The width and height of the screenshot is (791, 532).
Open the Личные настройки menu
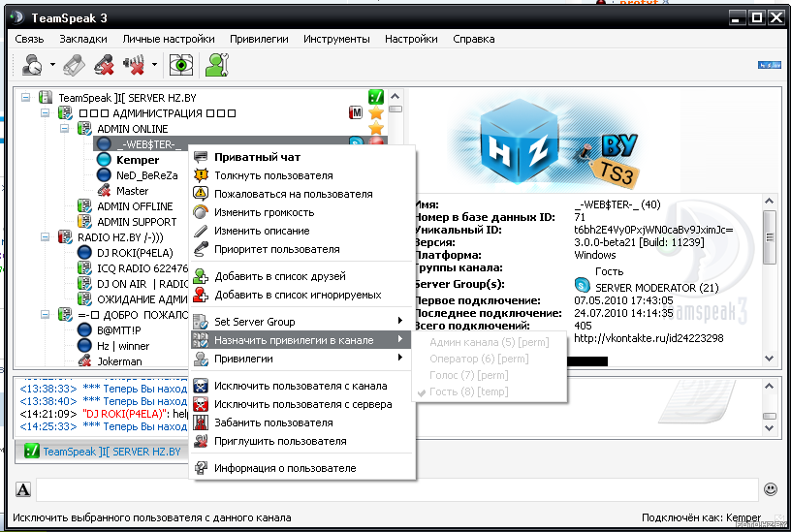tap(169, 39)
